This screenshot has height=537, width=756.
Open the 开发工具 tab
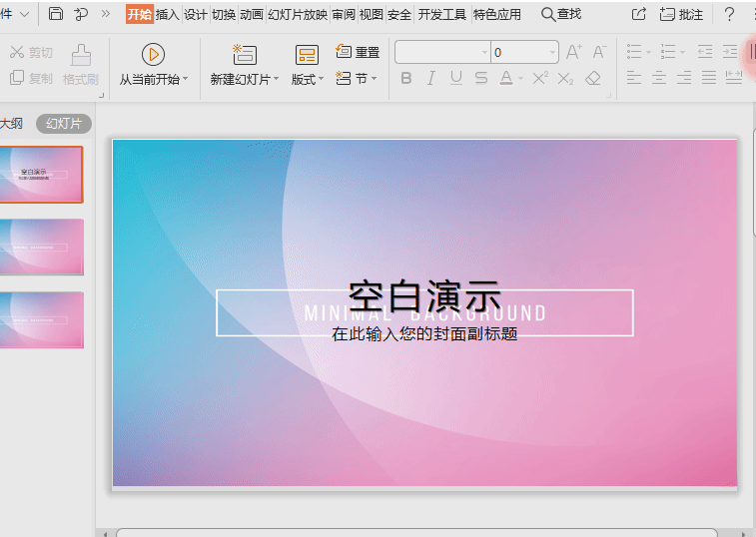coord(441,14)
